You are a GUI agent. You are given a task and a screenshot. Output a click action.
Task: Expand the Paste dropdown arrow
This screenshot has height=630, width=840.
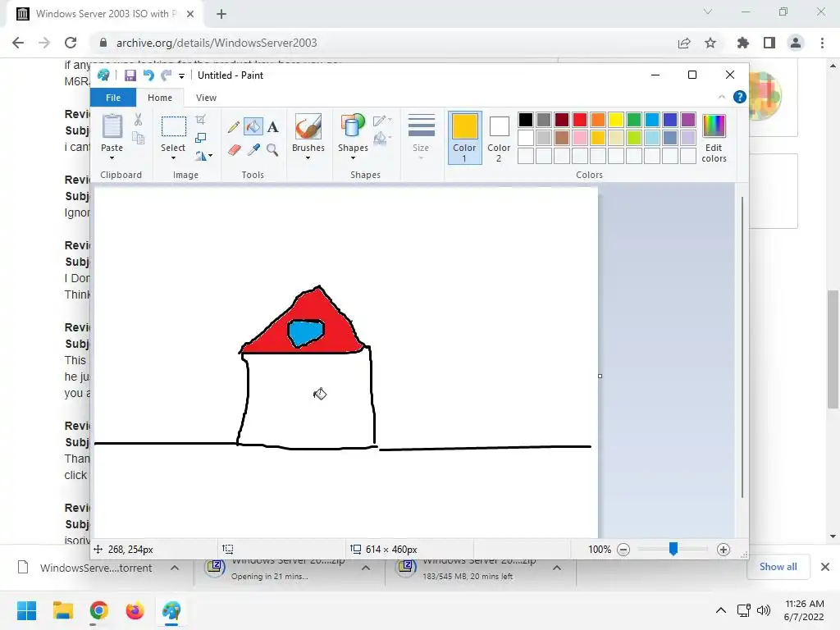[x=112, y=158]
